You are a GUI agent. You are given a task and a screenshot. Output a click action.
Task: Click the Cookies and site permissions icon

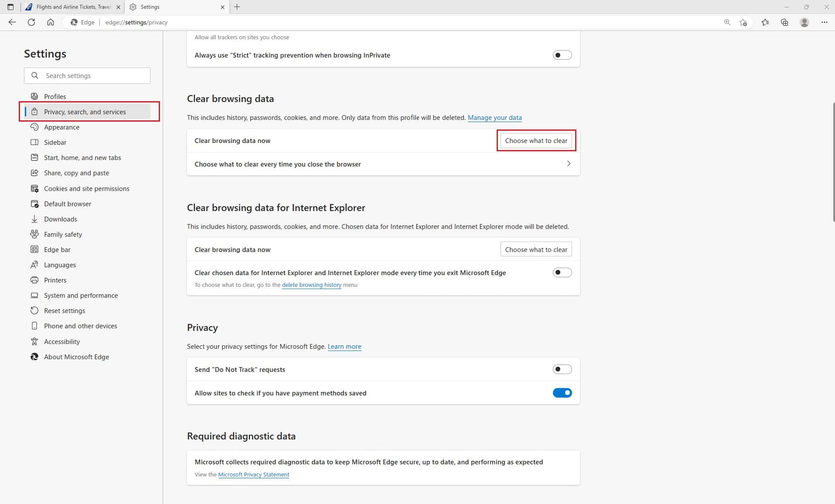click(x=34, y=188)
